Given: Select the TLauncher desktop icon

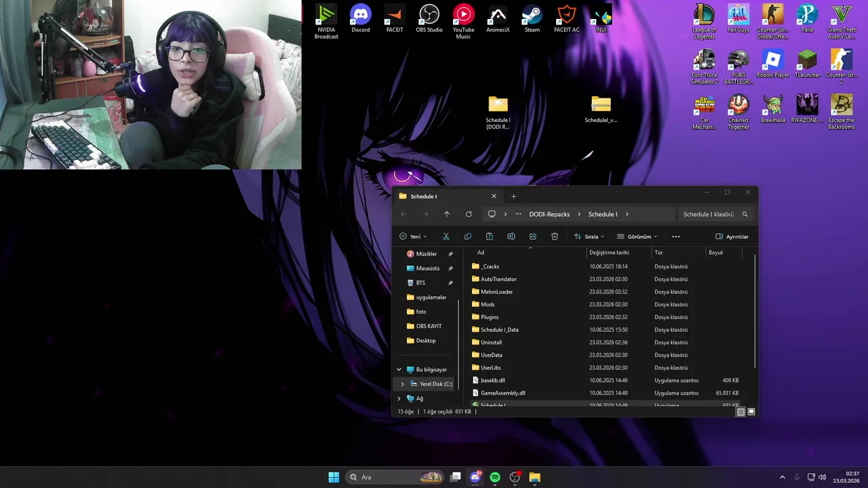Looking at the screenshot, I should (x=807, y=64).
